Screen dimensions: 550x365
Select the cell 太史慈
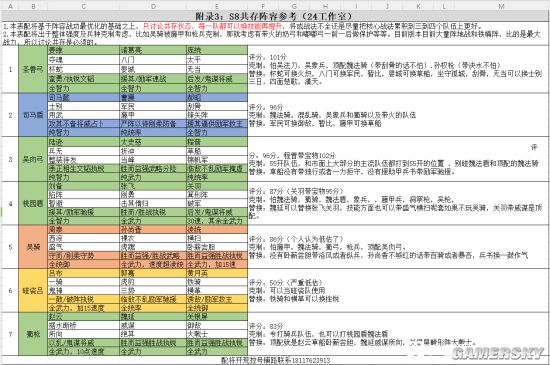[153, 142]
